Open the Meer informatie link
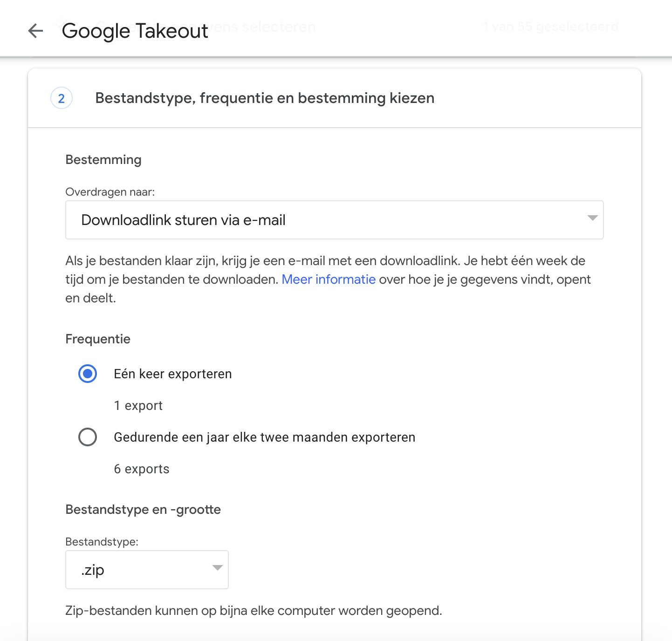This screenshot has height=641, width=672. click(329, 280)
